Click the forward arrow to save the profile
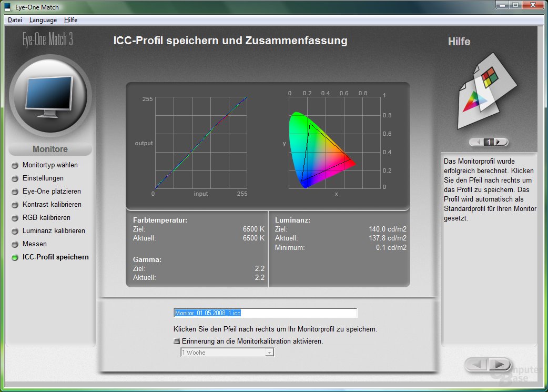Screen dimensions: 548x392 coord(500,365)
